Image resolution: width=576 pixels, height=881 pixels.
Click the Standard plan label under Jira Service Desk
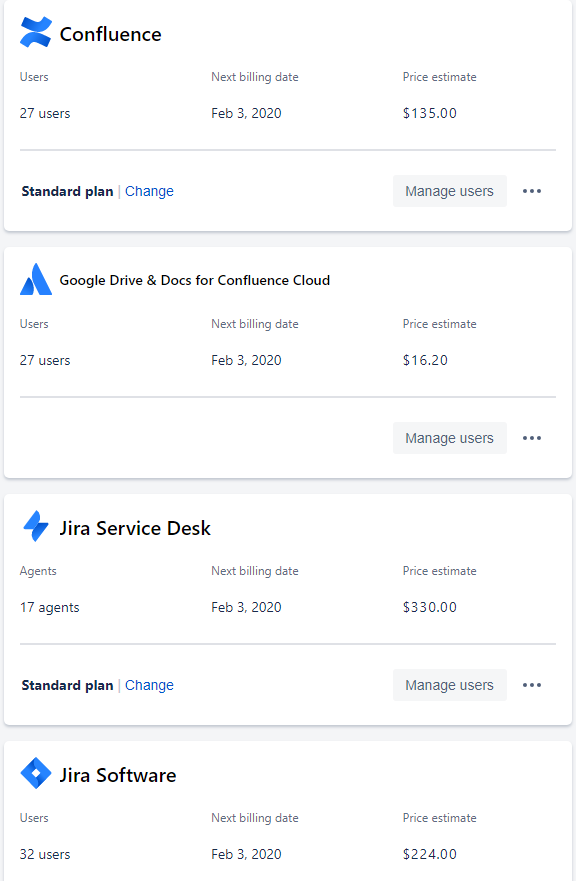coord(67,685)
